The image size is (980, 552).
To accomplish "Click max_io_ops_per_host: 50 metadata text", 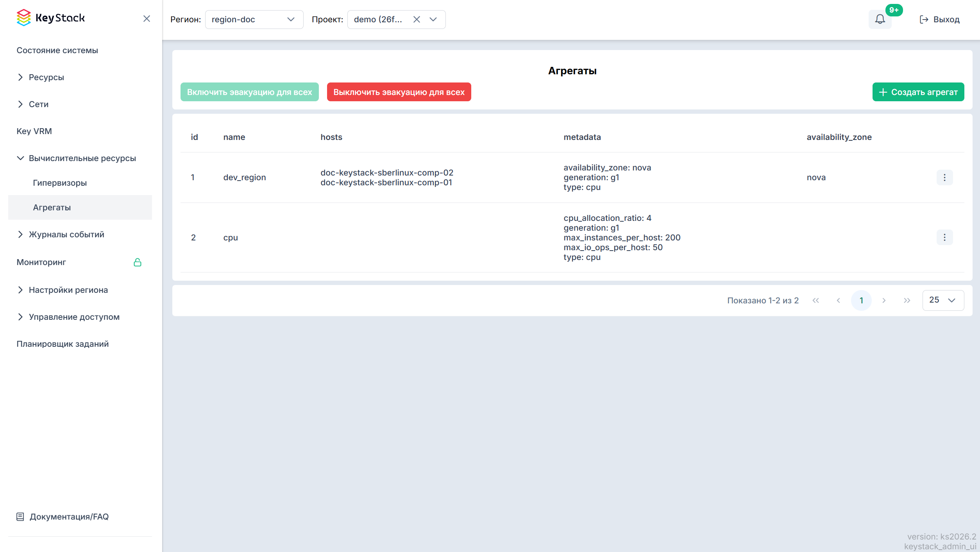I will [613, 247].
